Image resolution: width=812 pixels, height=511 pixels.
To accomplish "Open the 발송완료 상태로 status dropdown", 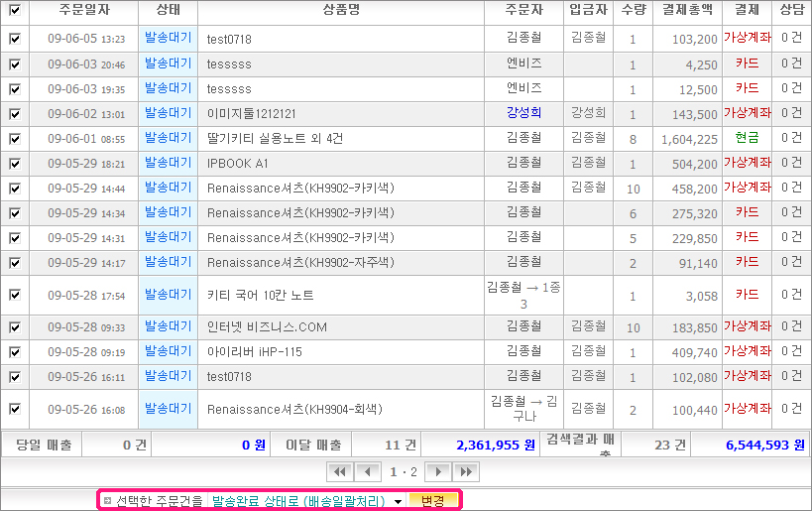I will pyautogui.click(x=306, y=501).
